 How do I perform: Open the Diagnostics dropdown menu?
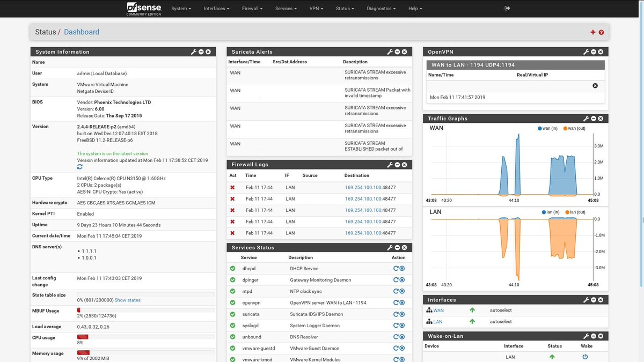coord(381,9)
